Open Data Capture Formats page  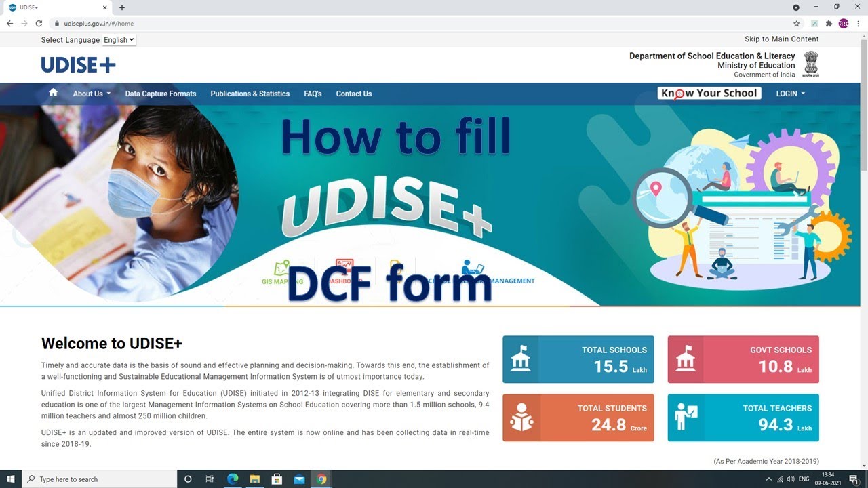point(161,94)
